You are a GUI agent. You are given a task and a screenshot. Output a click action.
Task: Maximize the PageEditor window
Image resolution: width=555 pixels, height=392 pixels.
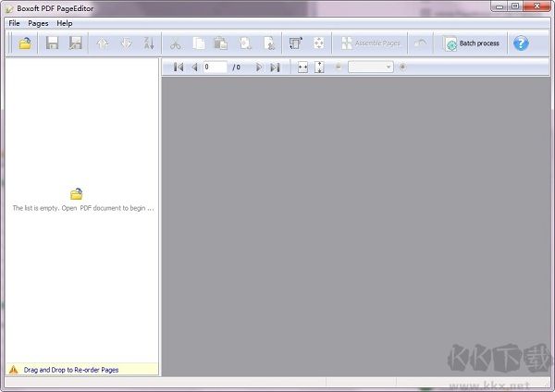(515, 6)
